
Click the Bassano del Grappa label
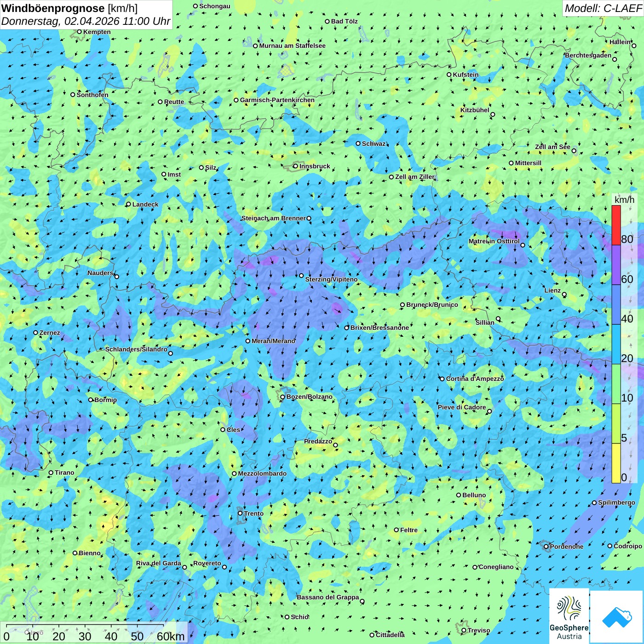pos(328,597)
